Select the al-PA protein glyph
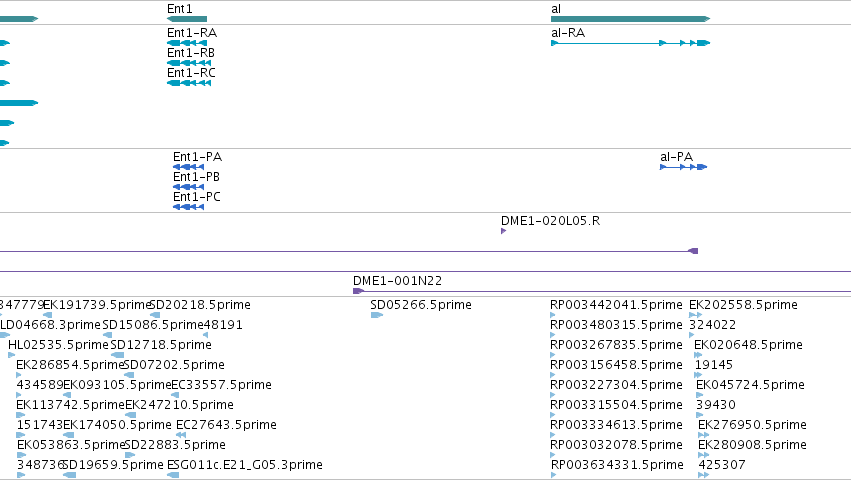The width and height of the screenshot is (851, 480). [x=683, y=167]
